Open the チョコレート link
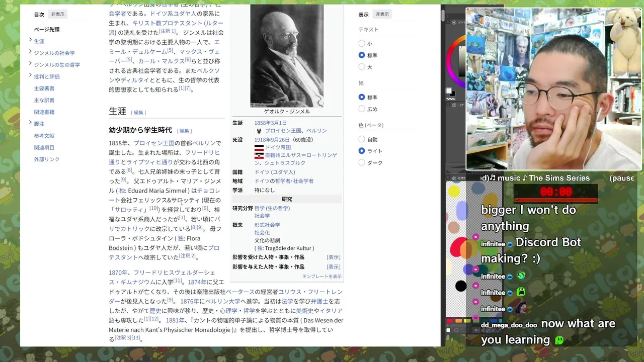 [x=165, y=195]
